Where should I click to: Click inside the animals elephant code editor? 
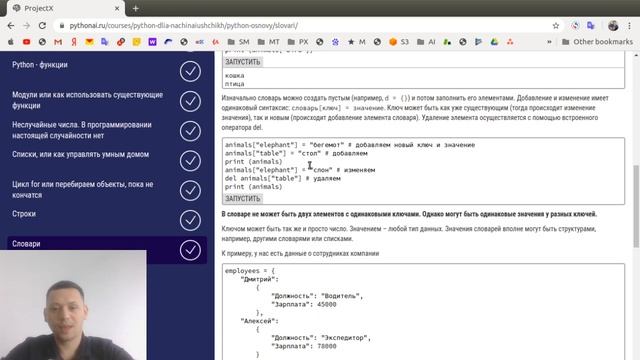(x=423, y=165)
